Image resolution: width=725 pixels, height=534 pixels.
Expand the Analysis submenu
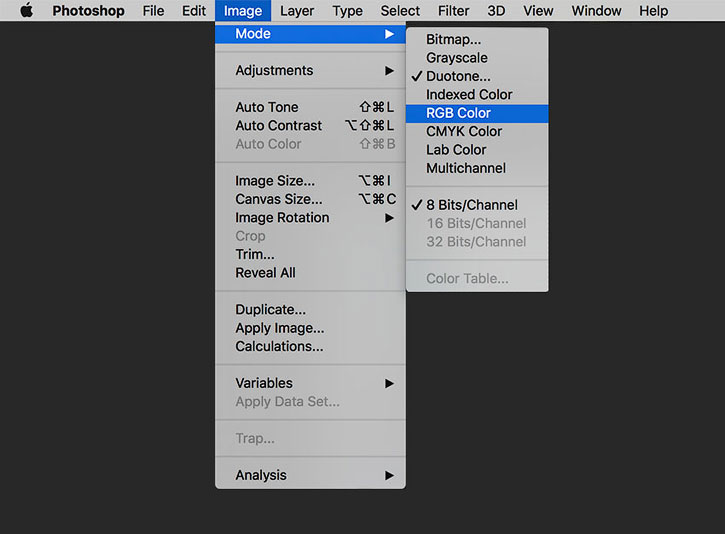pos(310,475)
